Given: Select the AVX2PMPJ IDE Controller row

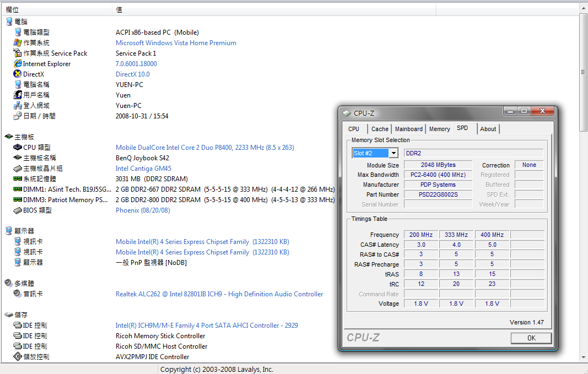Looking at the screenshot, I should pyautogui.click(x=152, y=357).
